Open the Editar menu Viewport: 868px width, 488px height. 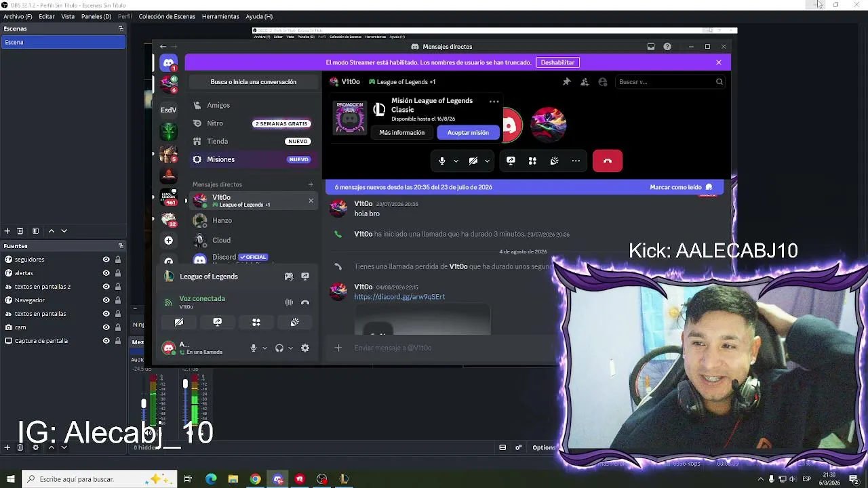(x=47, y=16)
